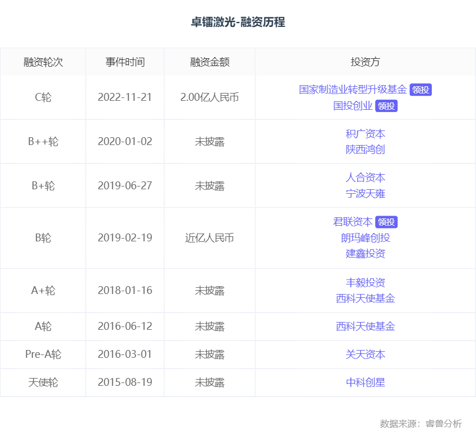Select the 天使轮 round cell
Image resolution: width=476 pixels, height=448 pixels.
pos(43,382)
